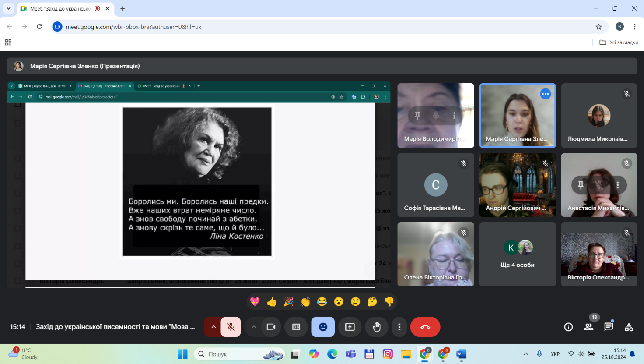Open more options three-dot menu

pyautogui.click(x=399, y=327)
